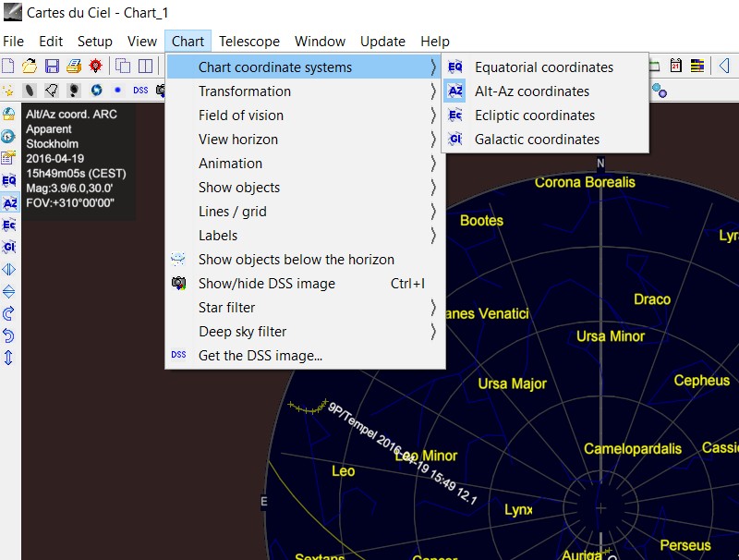Image resolution: width=739 pixels, height=560 pixels.
Task: Expand the View horizon submenu
Action: click(304, 139)
